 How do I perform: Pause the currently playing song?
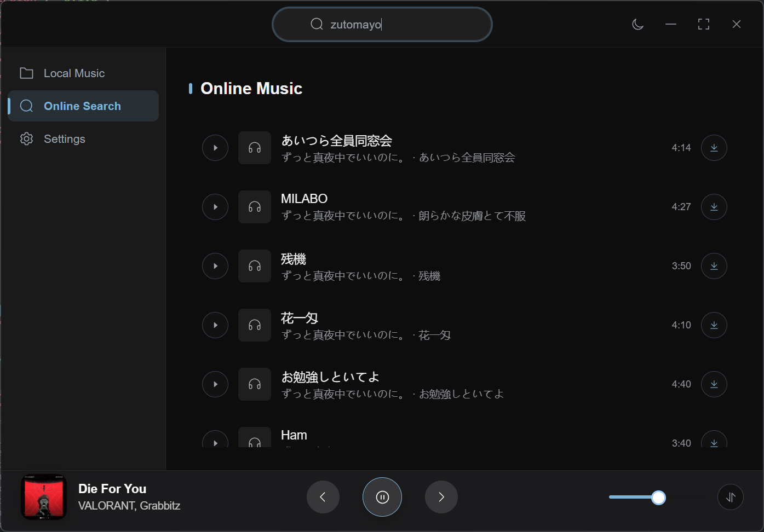click(382, 497)
